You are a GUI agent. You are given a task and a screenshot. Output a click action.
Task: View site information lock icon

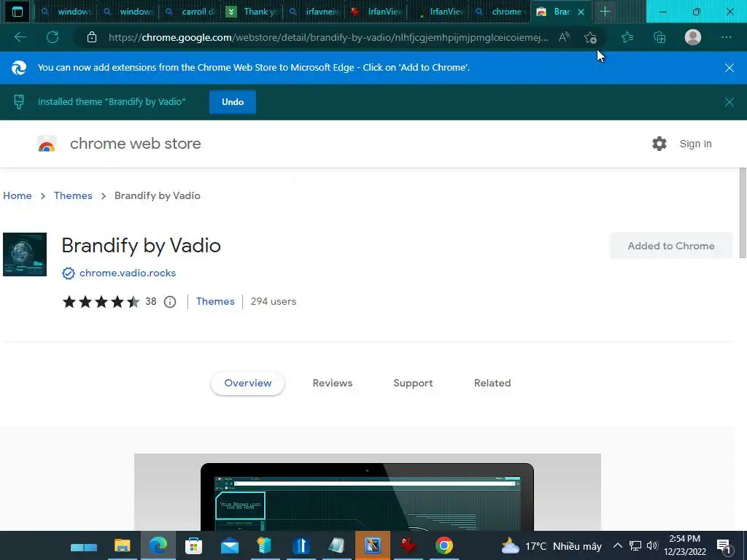coord(92,37)
